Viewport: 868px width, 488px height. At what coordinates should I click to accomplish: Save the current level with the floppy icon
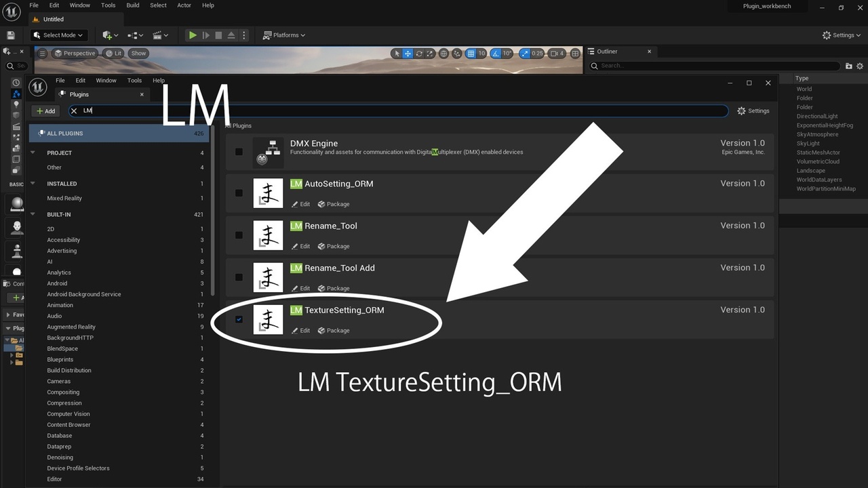(10, 35)
